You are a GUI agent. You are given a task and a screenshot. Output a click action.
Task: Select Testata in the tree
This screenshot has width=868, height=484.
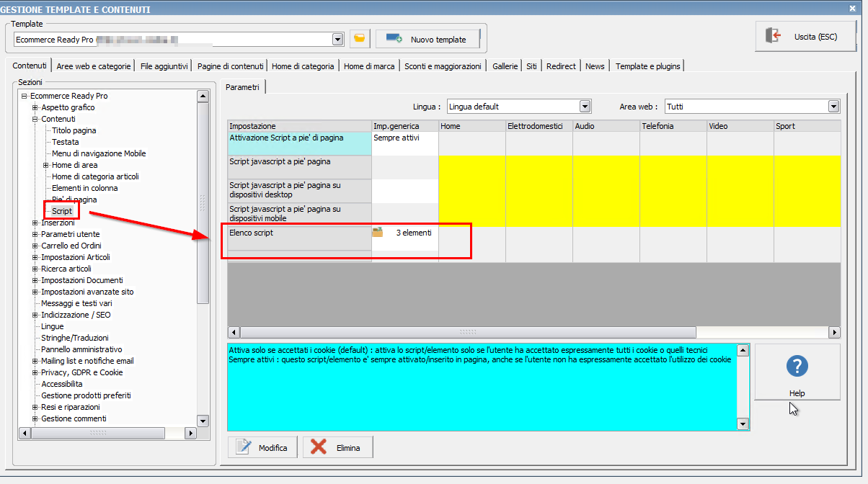[x=65, y=142]
